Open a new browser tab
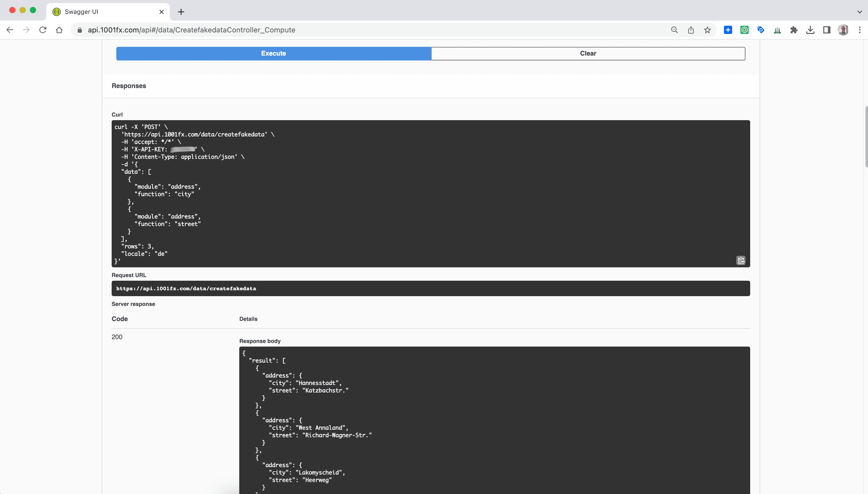868x494 pixels. click(181, 12)
